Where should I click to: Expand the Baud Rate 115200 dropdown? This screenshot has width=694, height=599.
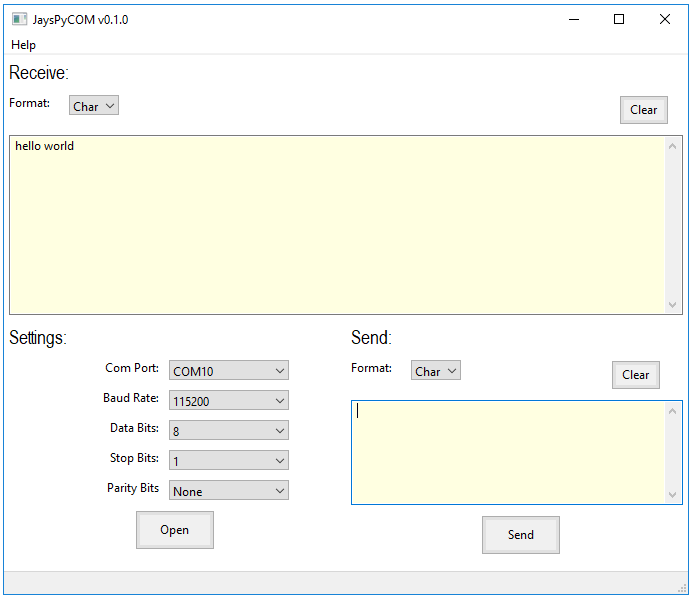[229, 400]
